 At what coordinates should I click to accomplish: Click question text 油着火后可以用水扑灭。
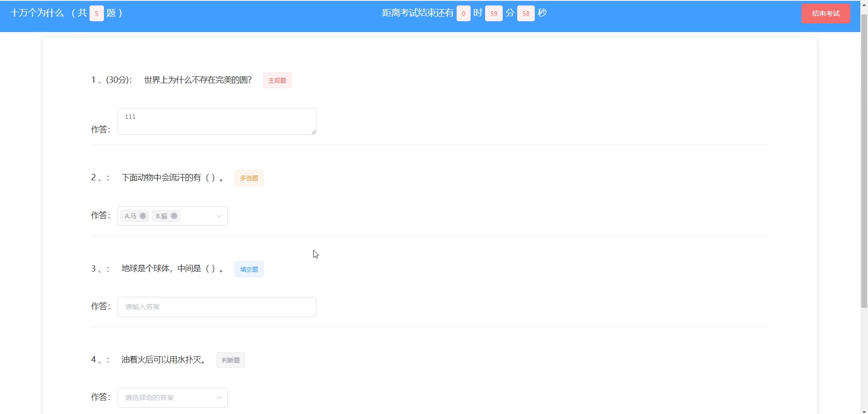tap(165, 360)
